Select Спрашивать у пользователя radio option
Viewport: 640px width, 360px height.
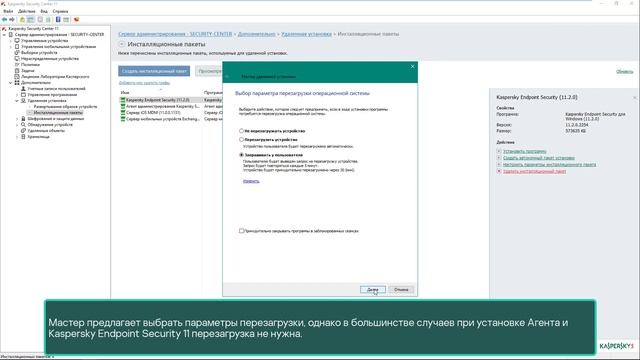241,155
